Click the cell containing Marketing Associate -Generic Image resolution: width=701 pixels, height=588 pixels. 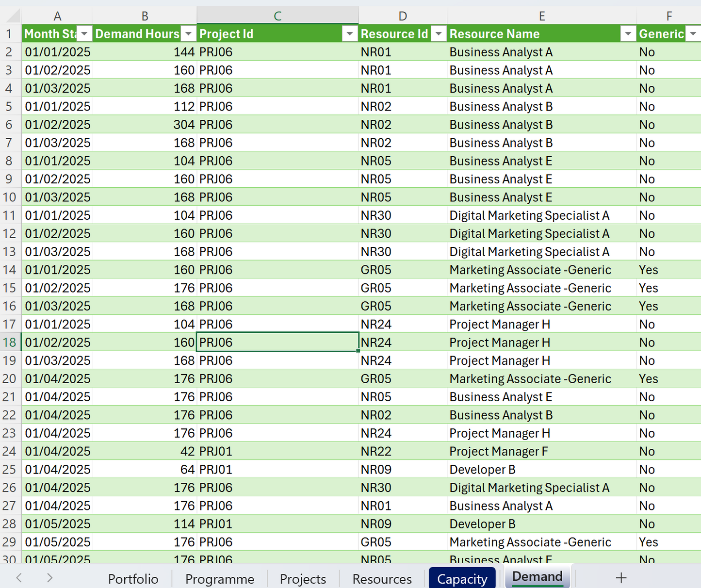[530, 269]
